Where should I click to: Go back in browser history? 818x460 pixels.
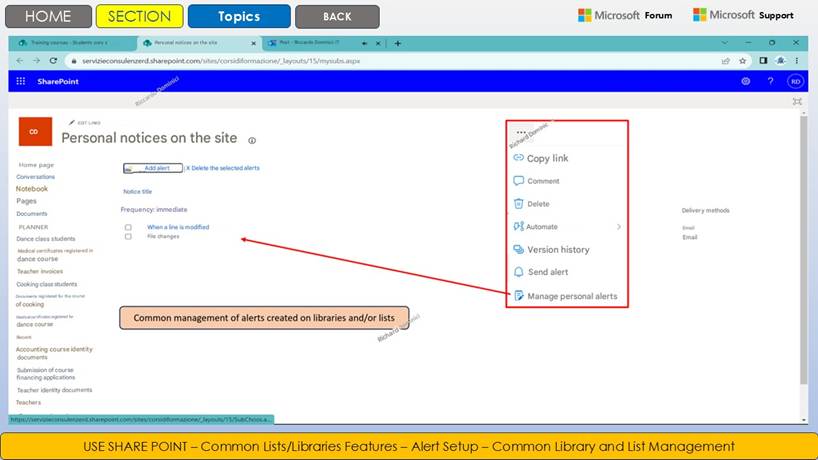(x=20, y=61)
